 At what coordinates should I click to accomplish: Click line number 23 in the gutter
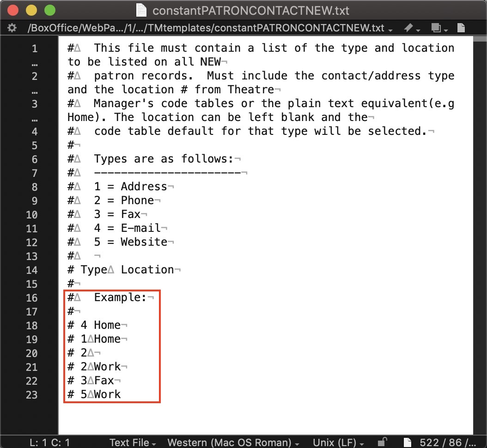(x=32, y=394)
